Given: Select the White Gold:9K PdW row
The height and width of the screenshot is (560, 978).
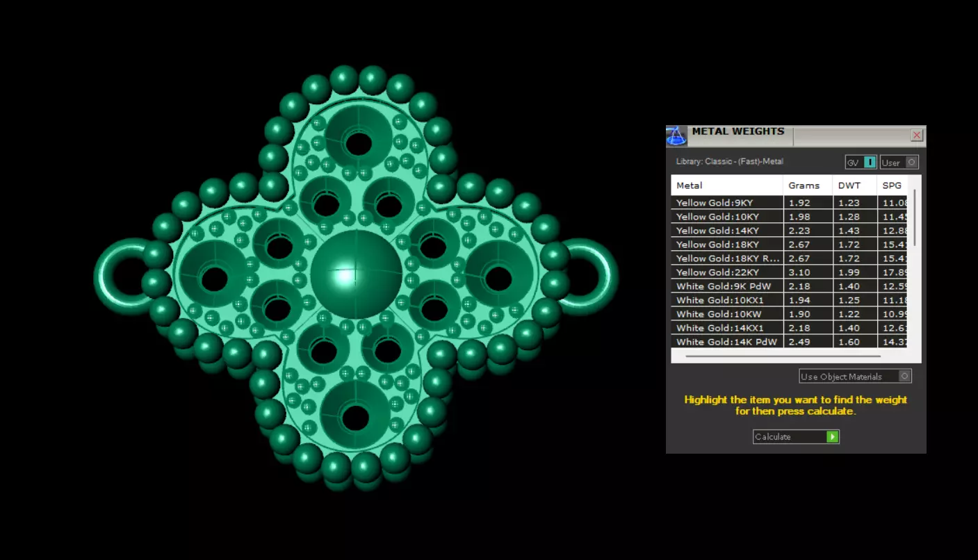Looking at the screenshot, I should pos(789,286).
